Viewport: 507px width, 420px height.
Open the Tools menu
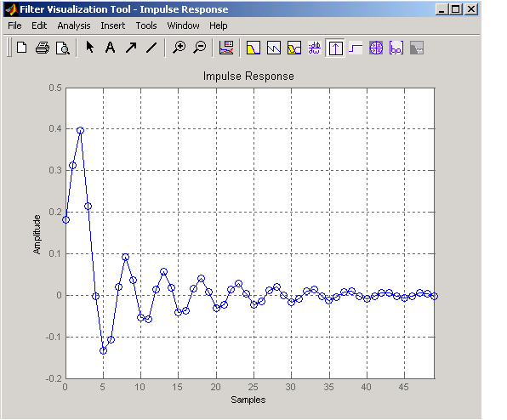[146, 26]
